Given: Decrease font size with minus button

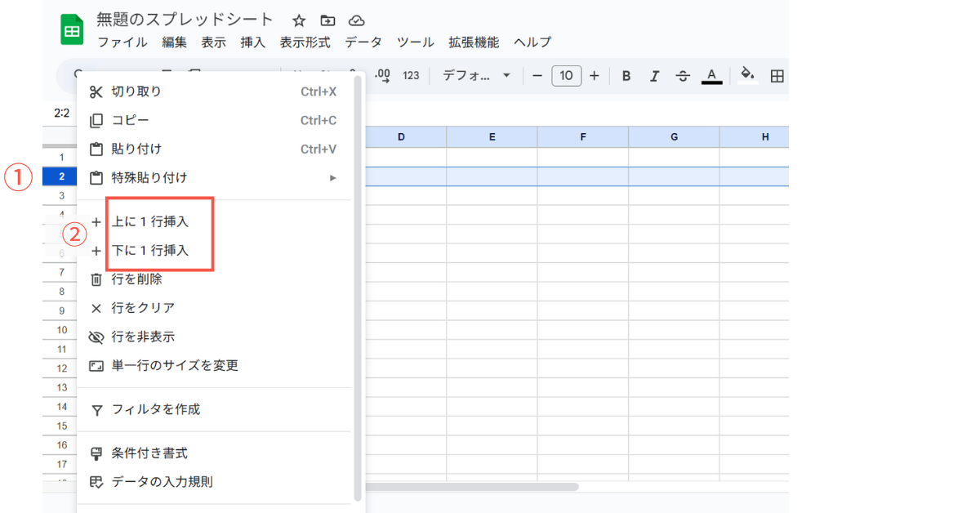Looking at the screenshot, I should [537, 76].
